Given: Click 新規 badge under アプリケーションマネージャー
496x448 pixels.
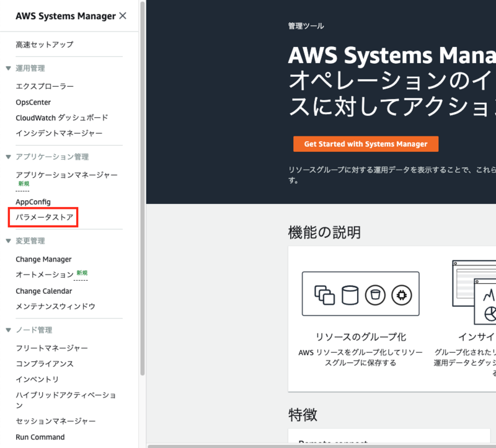Looking at the screenshot, I should click(x=24, y=183).
